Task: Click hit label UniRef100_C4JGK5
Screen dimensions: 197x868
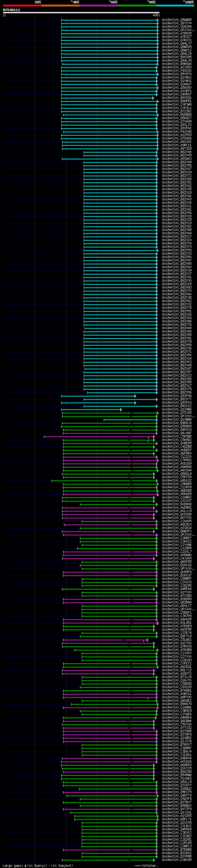Action: tap(177, 558)
